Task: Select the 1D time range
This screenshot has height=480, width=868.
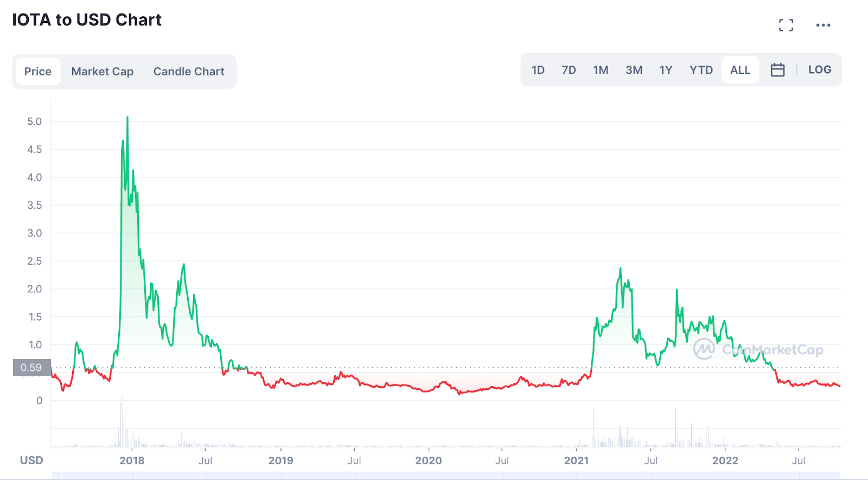Action: point(538,70)
